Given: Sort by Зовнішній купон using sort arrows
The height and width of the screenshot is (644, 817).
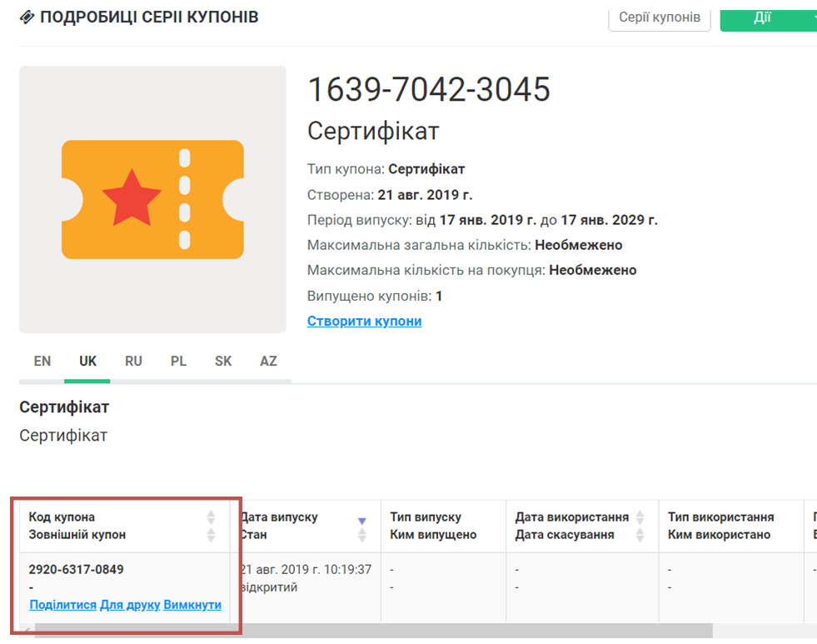Looking at the screenshot, I should coord(211,535).
